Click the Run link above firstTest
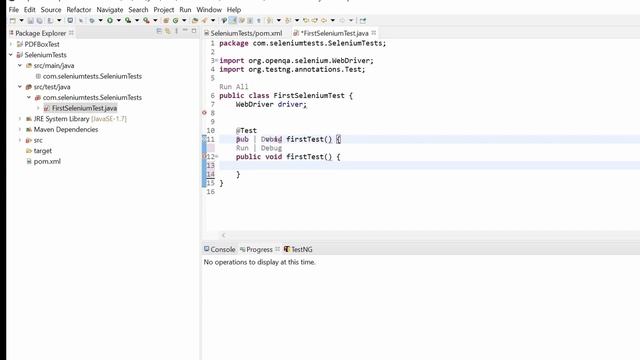Viewport: 640px width, 360px height. pos(242,148)
